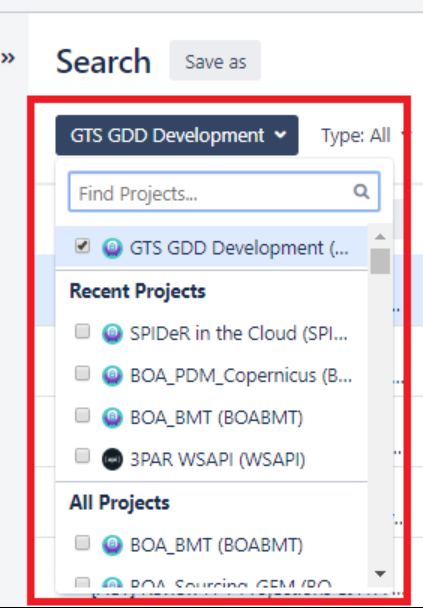This screenshot has height=608, width=423.
Task: Click the 3PAR WSAPI black project avatar
Action: click(x=112, y=459)
